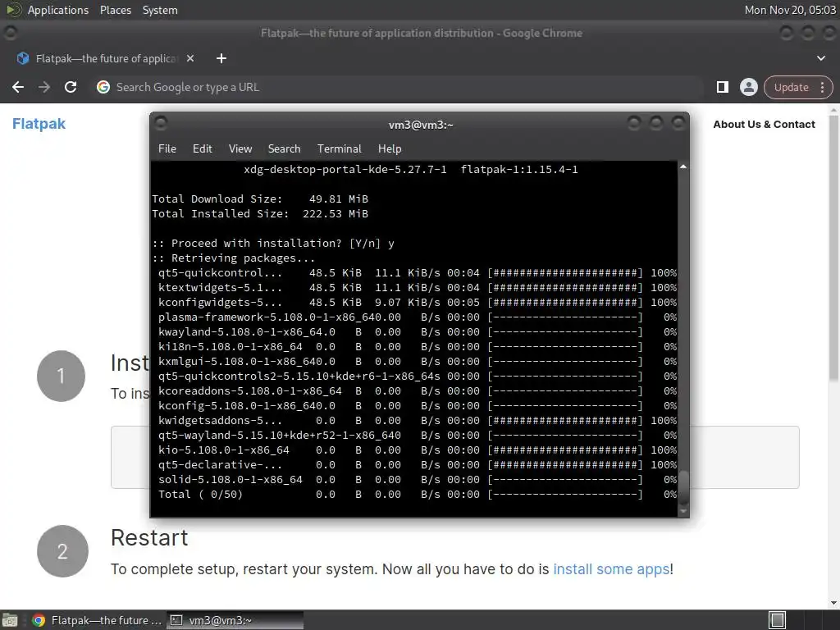Open terminal View menu

pyautogui.click(x=240, y=149)
